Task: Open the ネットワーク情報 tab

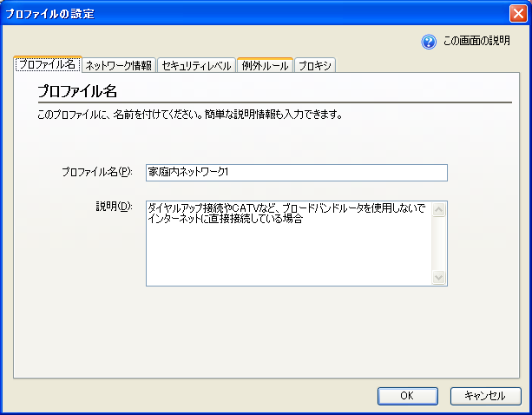Action: [119, 65]
